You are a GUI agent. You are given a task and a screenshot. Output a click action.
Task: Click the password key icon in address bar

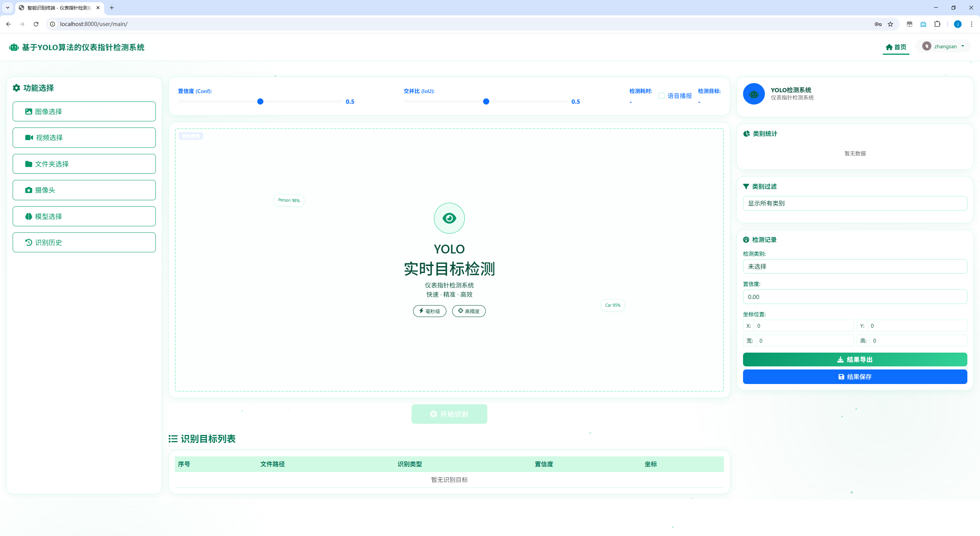coord(878,24)
